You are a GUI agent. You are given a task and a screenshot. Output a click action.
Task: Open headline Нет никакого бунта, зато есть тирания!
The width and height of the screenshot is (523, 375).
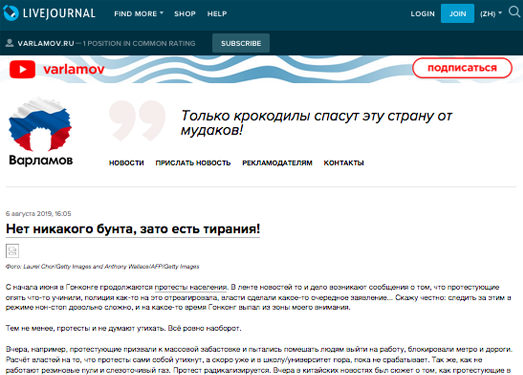(x=133, y=229)
